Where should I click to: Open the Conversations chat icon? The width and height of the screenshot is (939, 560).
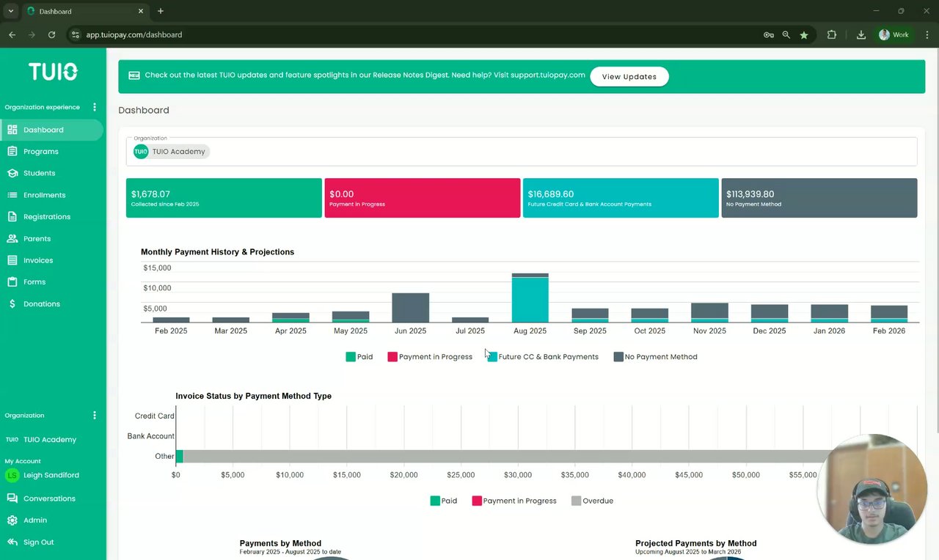pos(12,498)
